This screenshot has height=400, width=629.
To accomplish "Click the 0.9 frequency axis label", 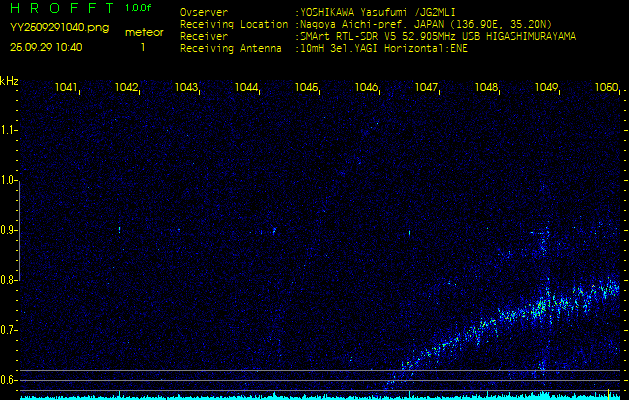I will point(9,230).
